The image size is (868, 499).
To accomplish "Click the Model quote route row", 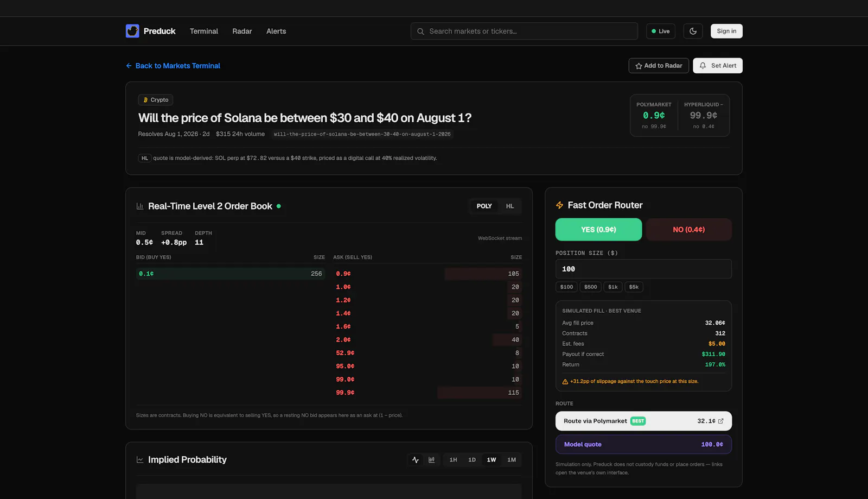I will coord(643,444).
